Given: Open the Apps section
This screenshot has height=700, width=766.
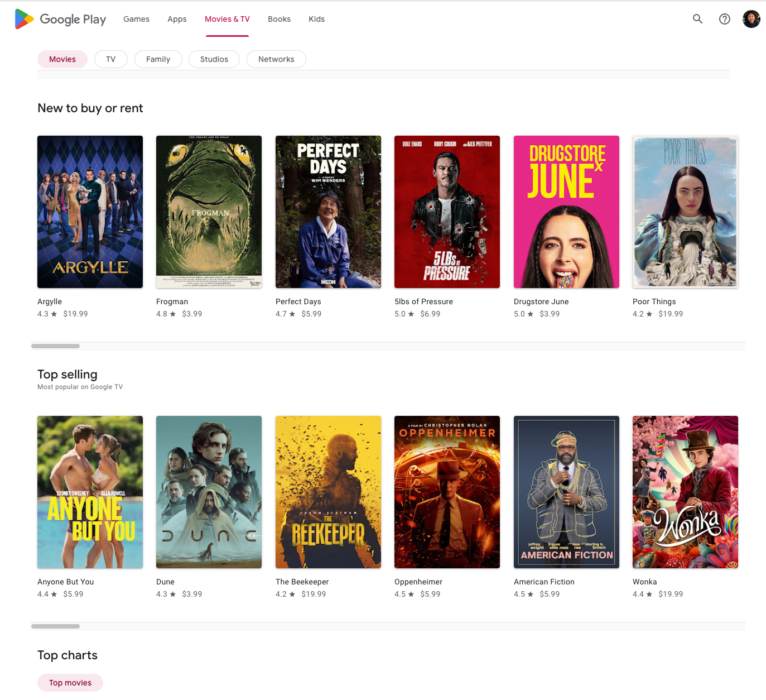Looking at the screenshot, I should [177, 19].
